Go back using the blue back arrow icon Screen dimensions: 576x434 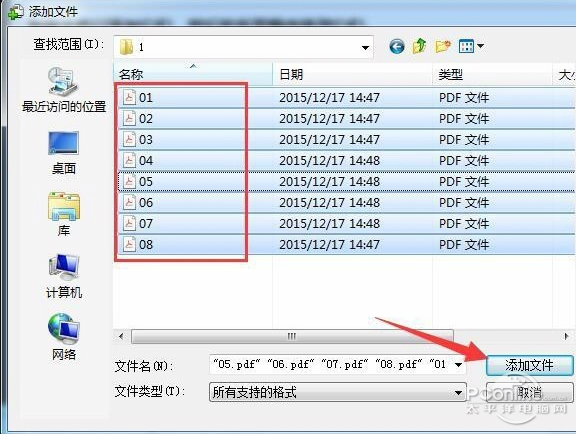397,47
